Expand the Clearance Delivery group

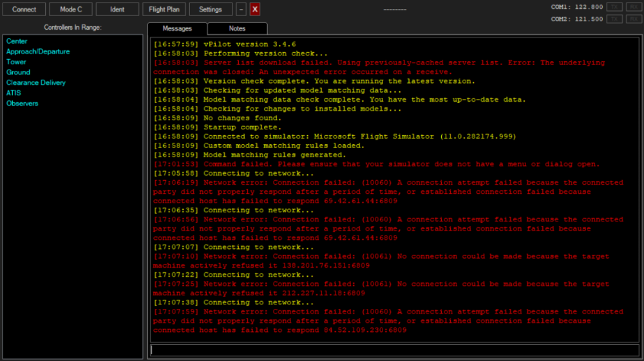pyautogui.click(x=35, y=82)
